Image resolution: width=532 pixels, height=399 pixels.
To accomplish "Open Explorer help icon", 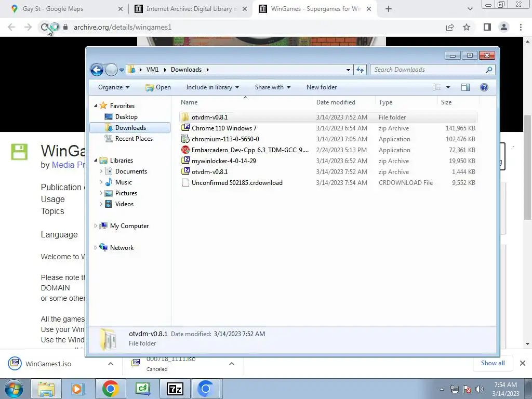I will click(484, 87).
